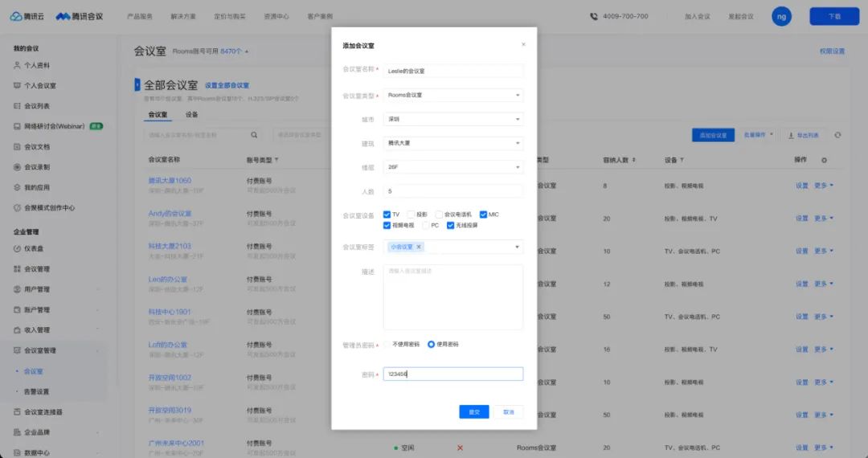This screenshot has width=868, height=458.
Task: Click the 个人资料 person icon in sidebar
Action: (x=17, y=65)
